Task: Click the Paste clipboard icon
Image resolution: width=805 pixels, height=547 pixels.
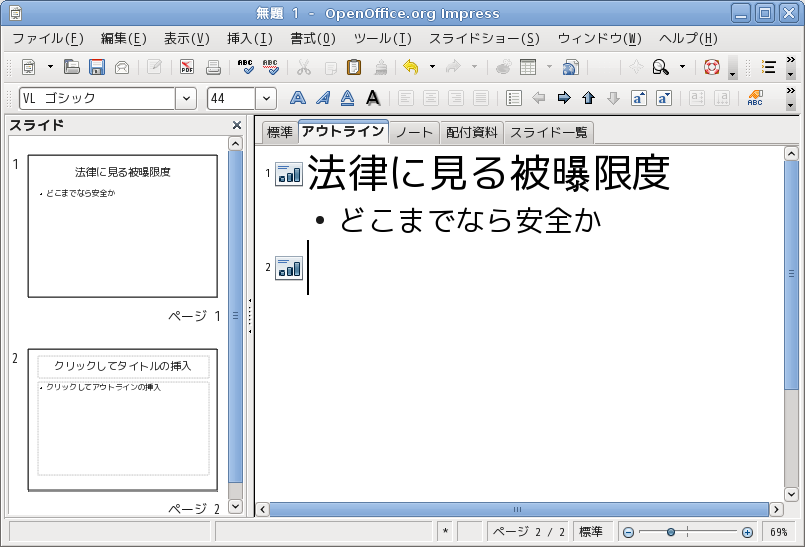Action: point(354,67)
